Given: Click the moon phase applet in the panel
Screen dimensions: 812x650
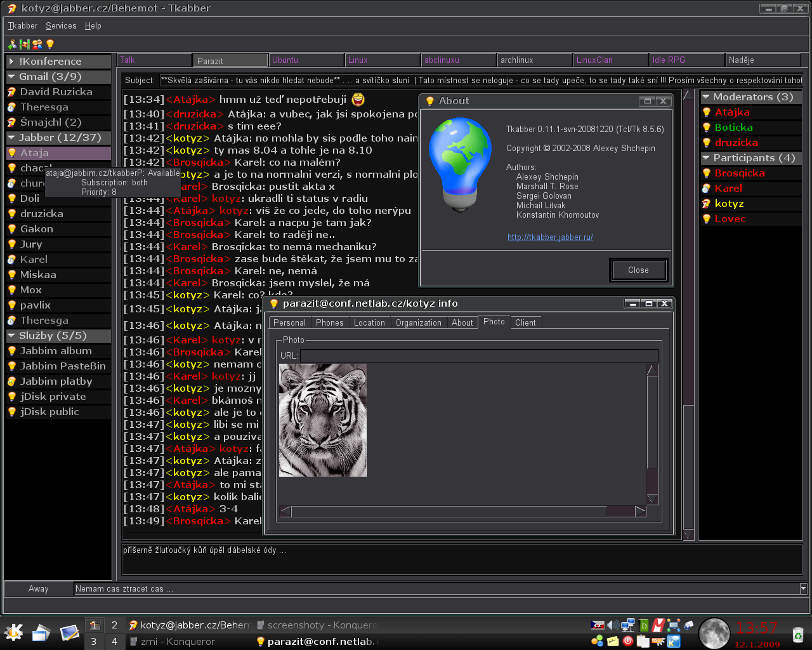Looking at the screenshot, I should coord(714,633).
